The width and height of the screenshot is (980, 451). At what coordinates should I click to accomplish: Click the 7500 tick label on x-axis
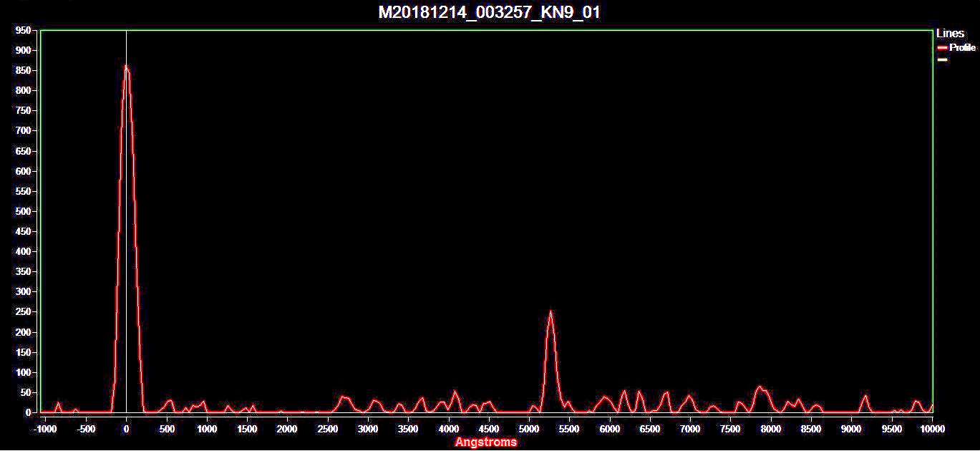click(x=730, y=429)
